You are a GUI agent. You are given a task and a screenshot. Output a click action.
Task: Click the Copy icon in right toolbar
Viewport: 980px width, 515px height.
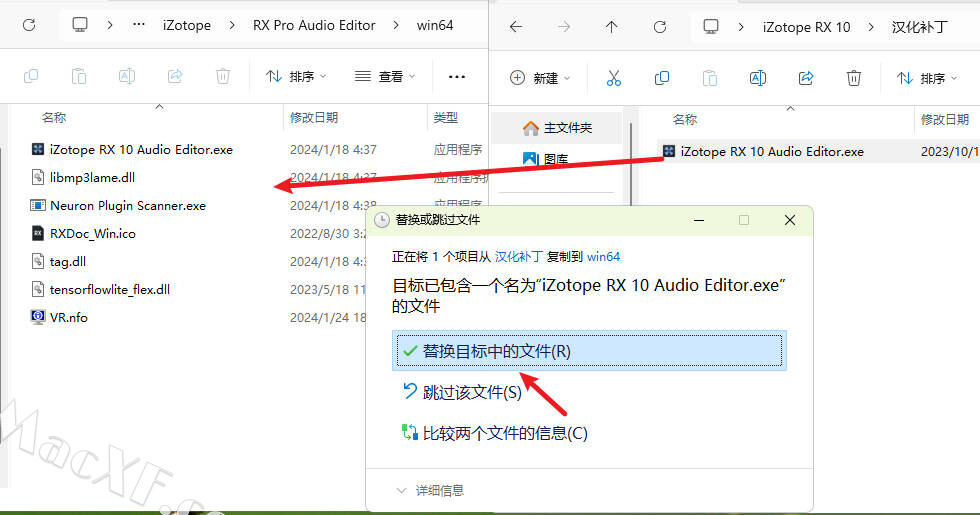pyautogui.click(x=662, y=78)
